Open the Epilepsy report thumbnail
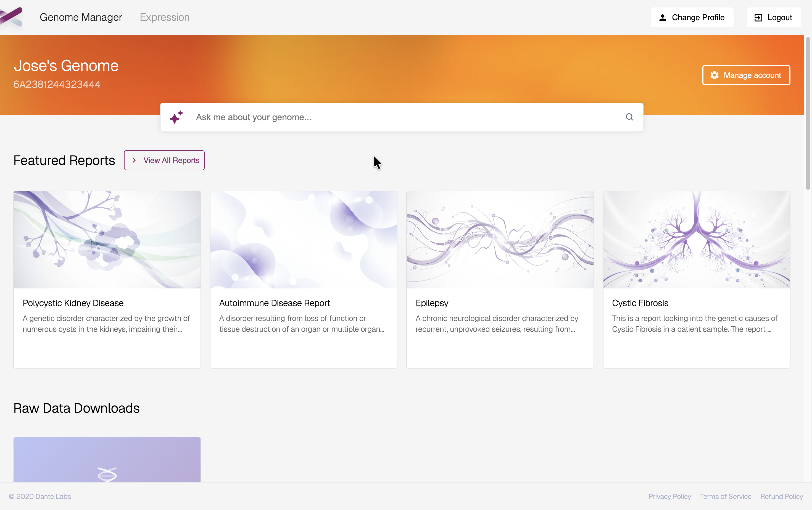This screenshot has height=510, width=812. click(500, 240)
